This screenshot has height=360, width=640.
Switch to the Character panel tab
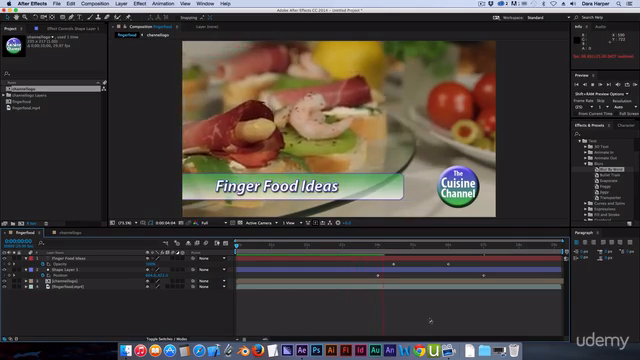point(626,125)
